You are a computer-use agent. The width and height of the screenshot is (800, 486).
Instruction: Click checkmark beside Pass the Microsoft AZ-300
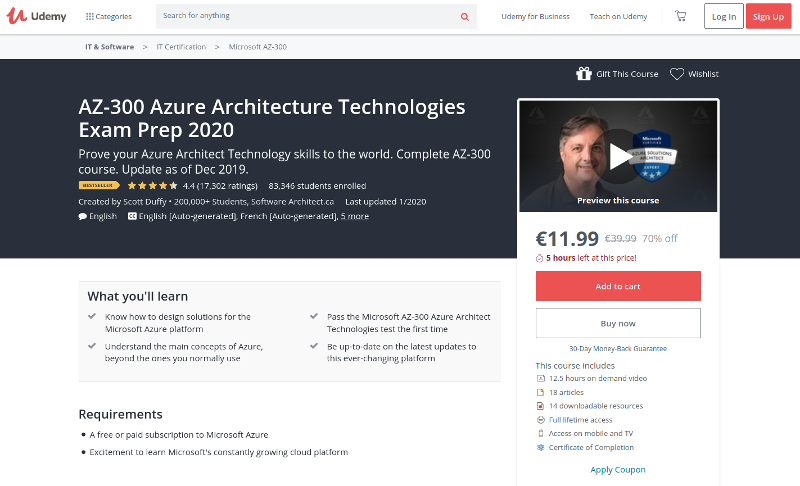[x=314, y=316]
